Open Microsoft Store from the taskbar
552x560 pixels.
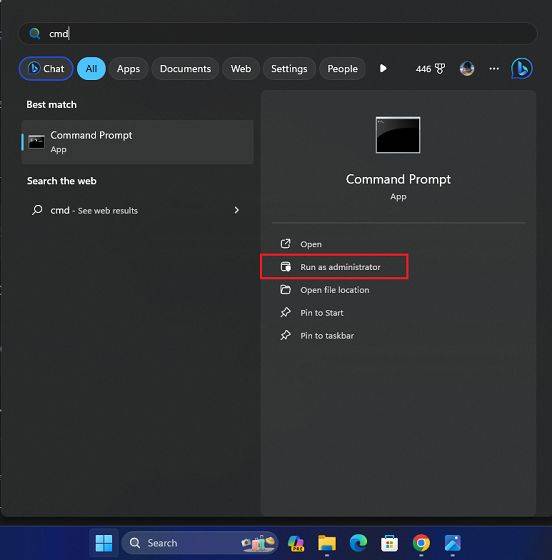click(x=390, y=543)
